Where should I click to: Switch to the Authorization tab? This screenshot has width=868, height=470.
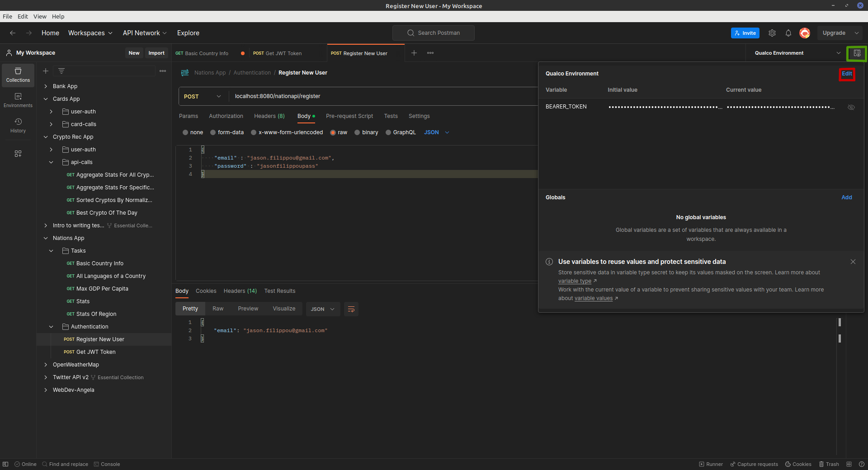tap(226, 116)
